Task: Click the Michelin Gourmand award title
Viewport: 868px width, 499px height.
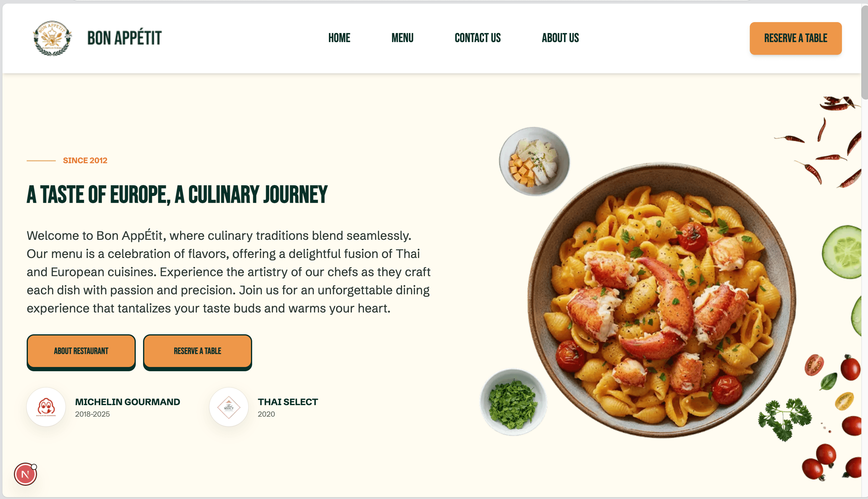Action: tap(128, 402)
